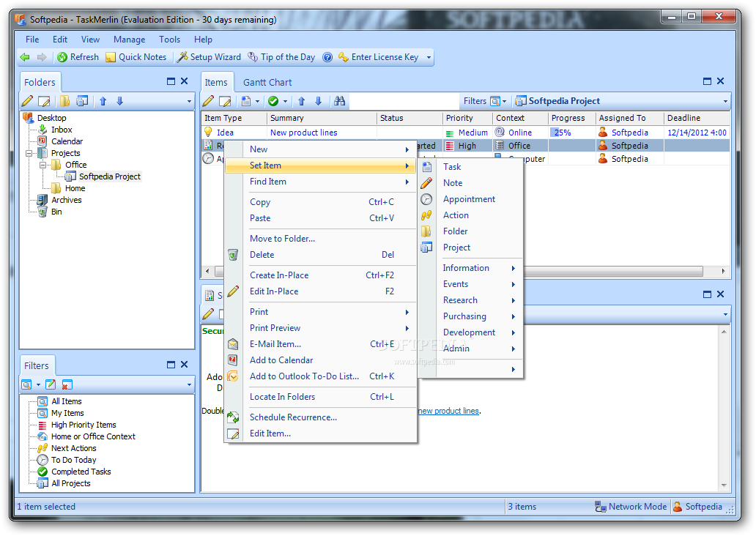Choose Move to Folder in context menu

click(321, 239)
